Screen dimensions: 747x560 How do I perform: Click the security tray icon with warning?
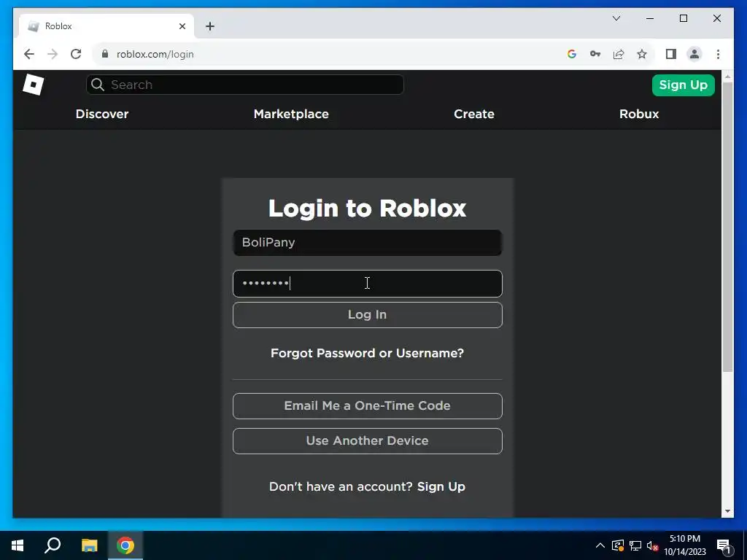click(618, 545)
